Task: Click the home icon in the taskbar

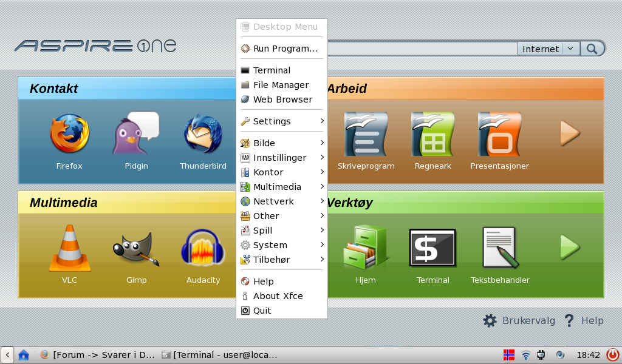Action: (24, 355)
